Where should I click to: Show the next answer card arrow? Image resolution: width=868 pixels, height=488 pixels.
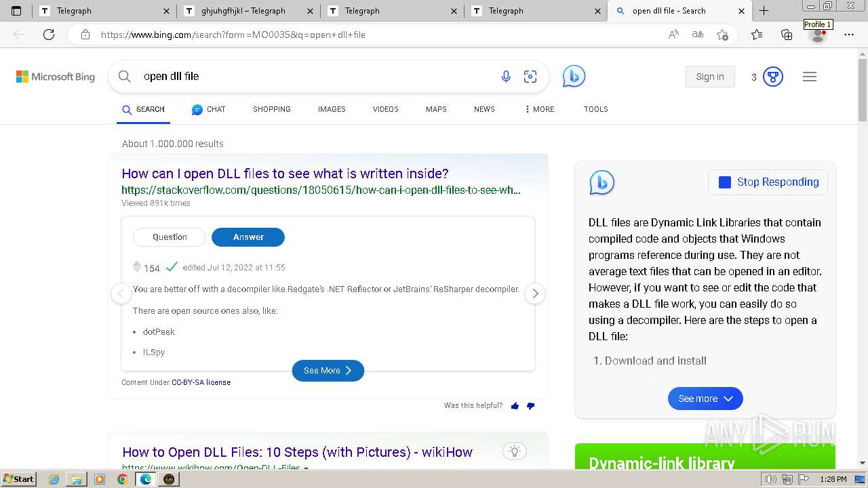(x=535, y=293)
